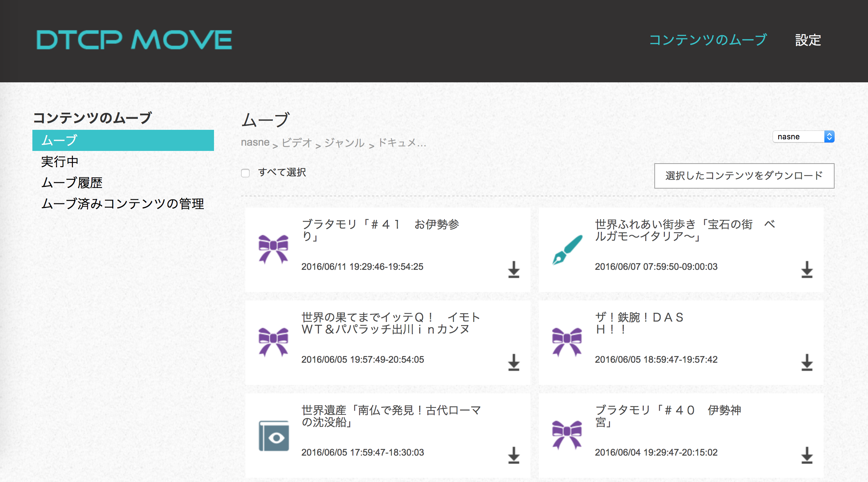Viewport: 868px width, 482px height.
Task: Click 選択したコンテンツをダウンロード button
Action: click(744, 176)
